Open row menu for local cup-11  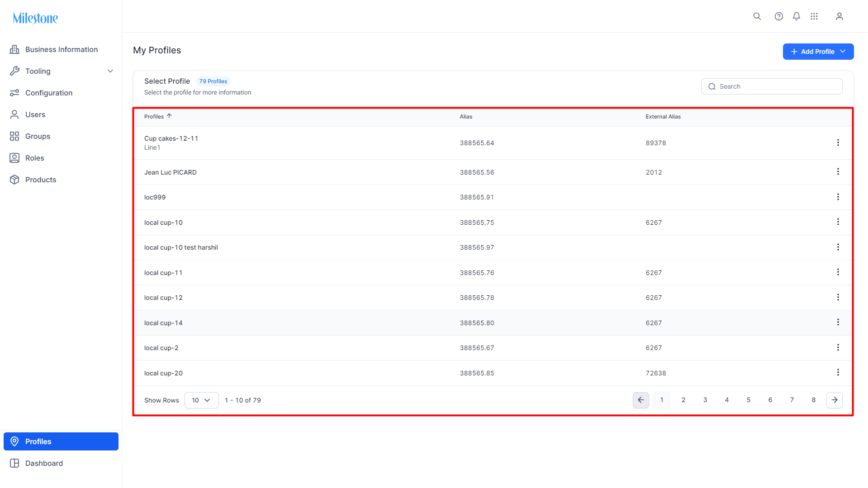coord(838,272)
